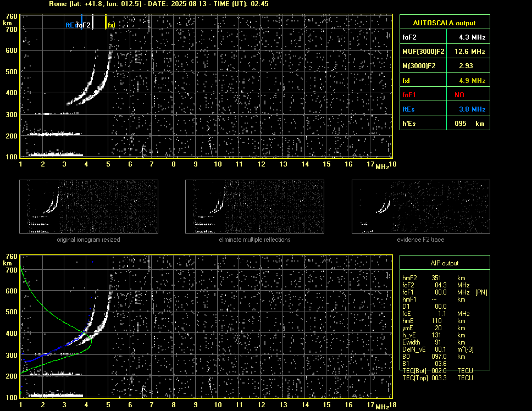Click the 760 km label of bottom ionogram
The height and width of the screenshot is (411, 532).
point(12,257)
